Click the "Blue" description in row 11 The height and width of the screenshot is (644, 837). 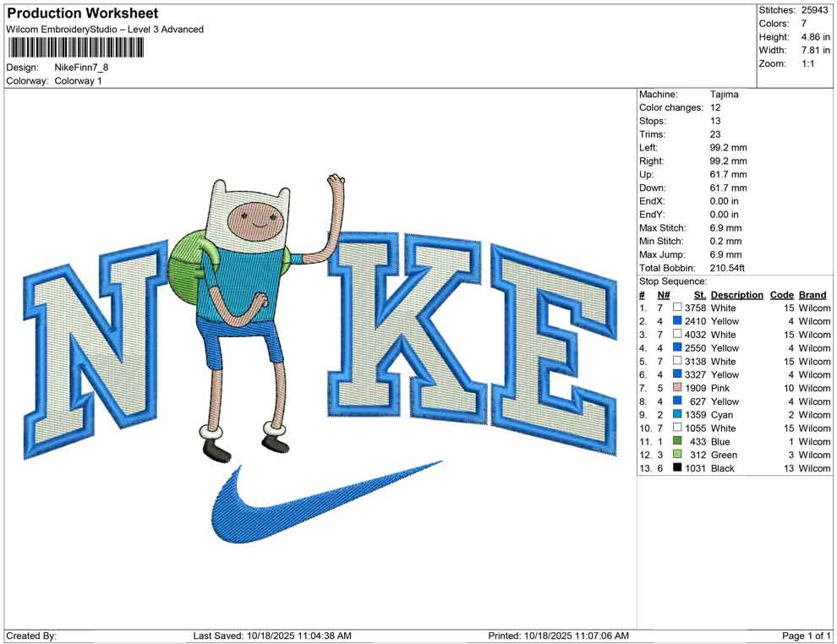(x=720, y=441)
